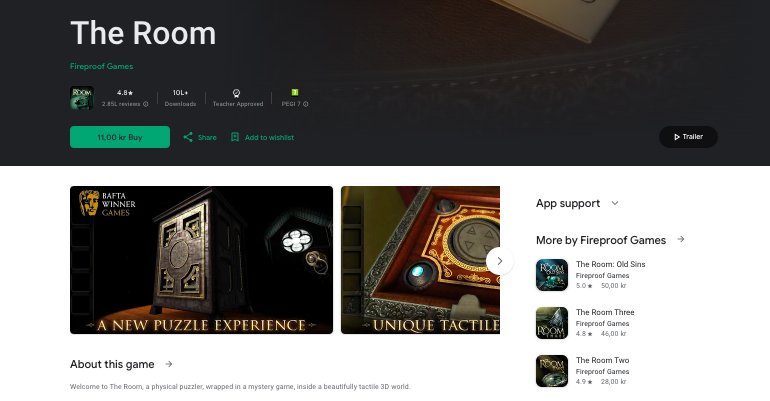
Task: Open The Room Two title link
Action: [602, 360]
